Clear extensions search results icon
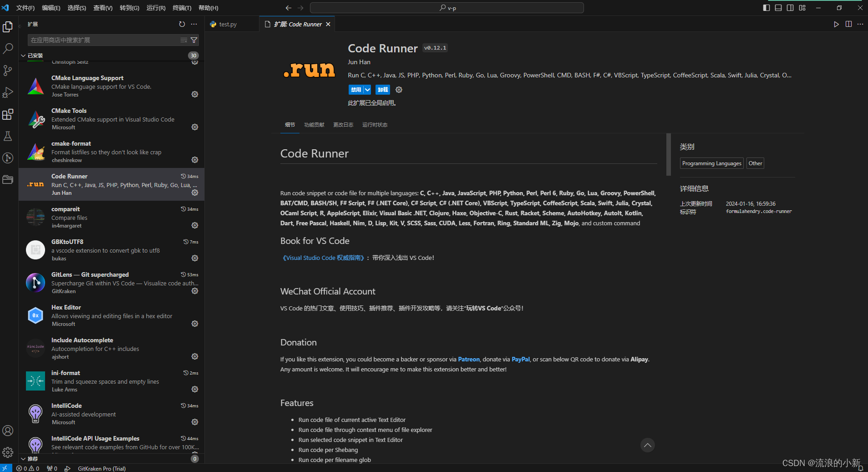 pyautogui.click(x=184, y=40)
